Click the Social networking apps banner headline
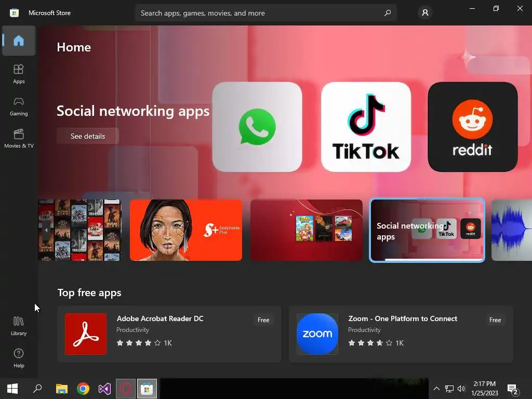 [133, 111]
